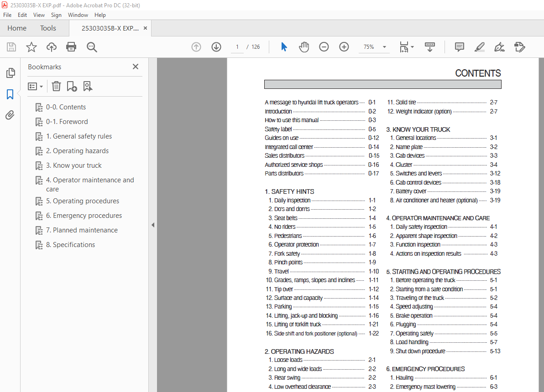Open the Help menu
The height and width of the screenshot is (392, 544).
100,15
